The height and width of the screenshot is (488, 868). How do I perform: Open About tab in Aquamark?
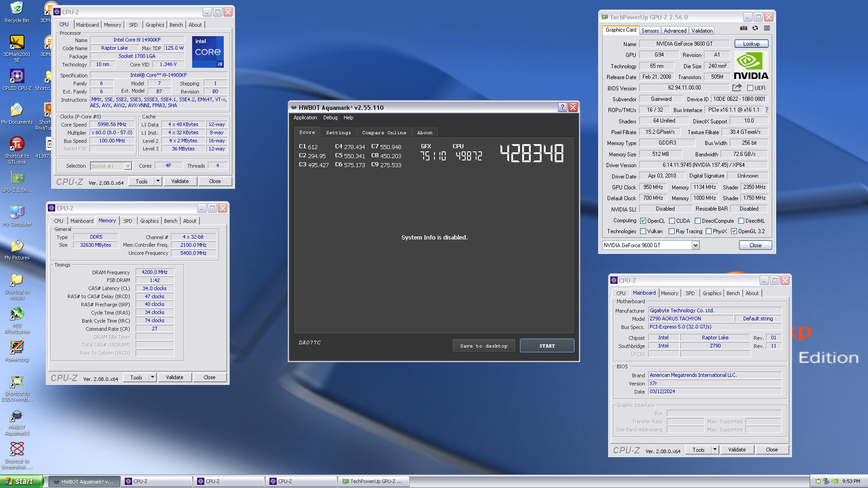(x=425, y=132)
